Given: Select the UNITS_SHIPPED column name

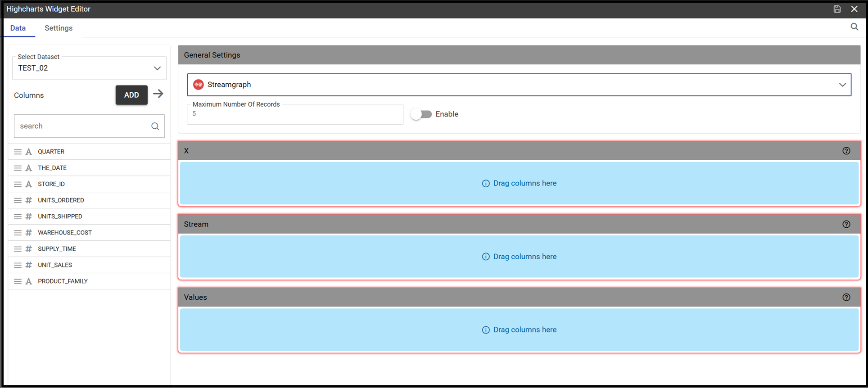Looking at the screenshot, I should pyautogui.click(x=60, y=217).
